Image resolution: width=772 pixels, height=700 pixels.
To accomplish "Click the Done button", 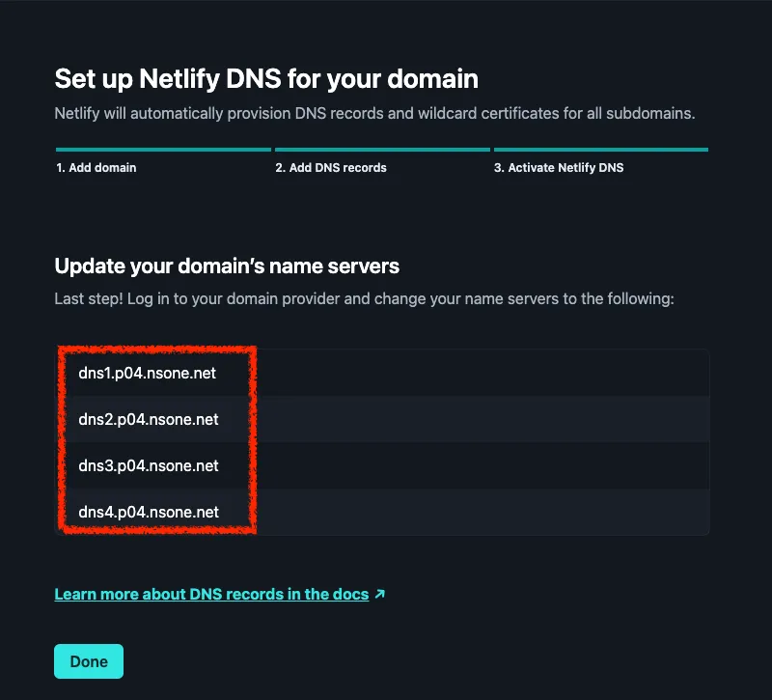I will tap(89, 661).
